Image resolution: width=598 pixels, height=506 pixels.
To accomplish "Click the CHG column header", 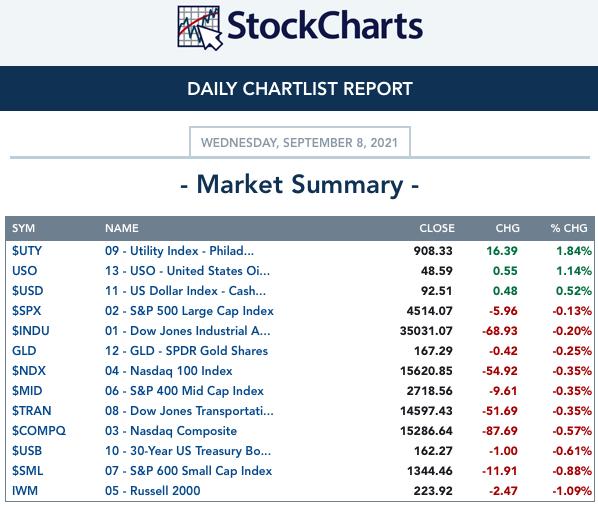I will pyautogui.click(x=508, y=228).
